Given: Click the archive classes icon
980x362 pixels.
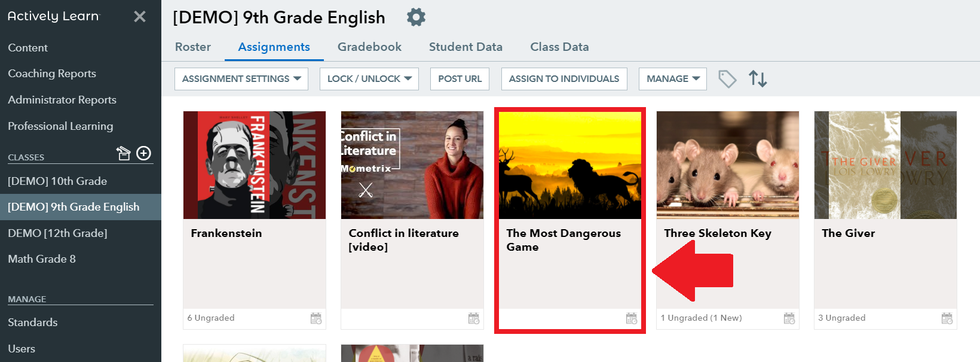Looking at the screenshot, I should [x=123, y=154].
